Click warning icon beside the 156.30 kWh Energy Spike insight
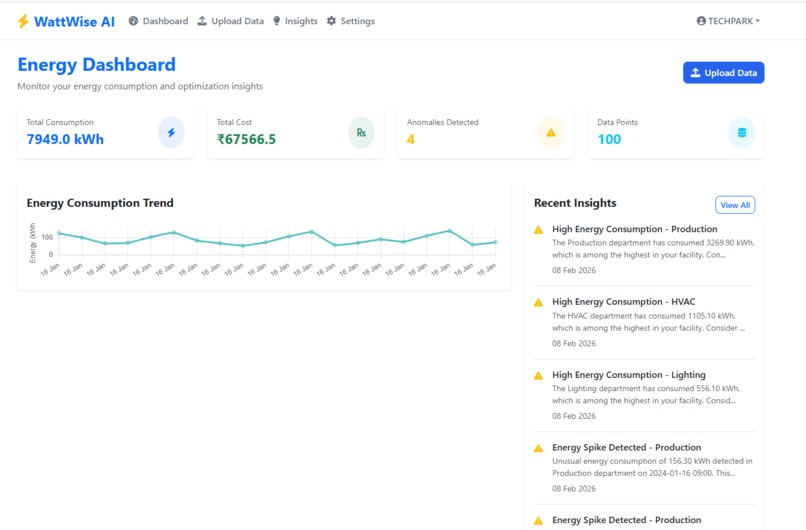 pyautogui.click(x=538, y=448)
